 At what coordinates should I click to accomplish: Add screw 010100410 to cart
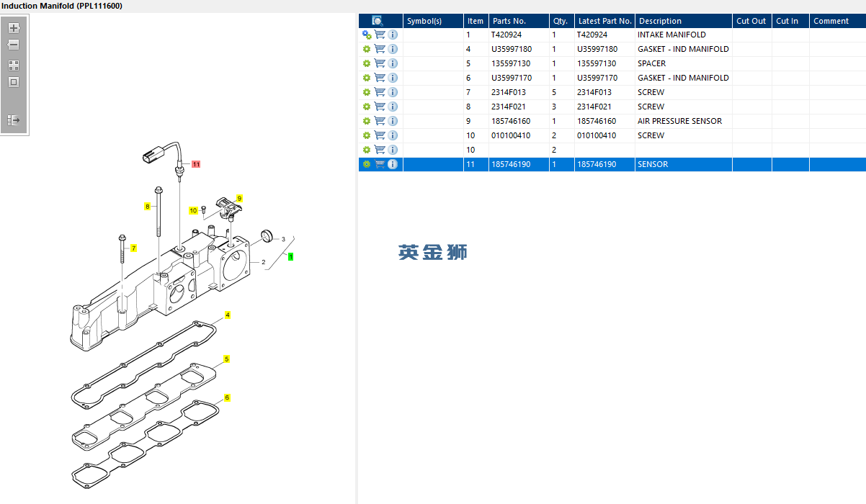(380, 135)
